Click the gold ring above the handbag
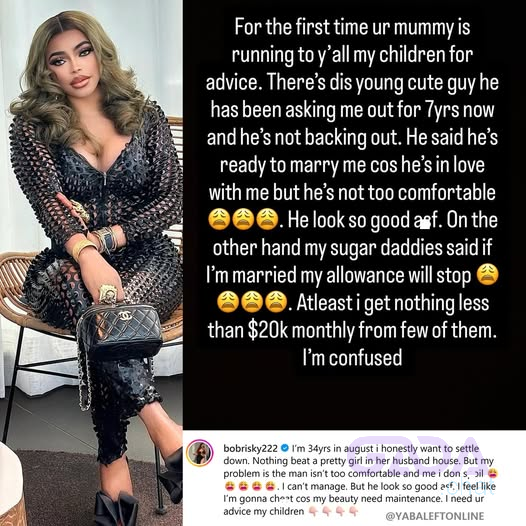The height and width of the screenshot is (526, 526). pos(108,294)
